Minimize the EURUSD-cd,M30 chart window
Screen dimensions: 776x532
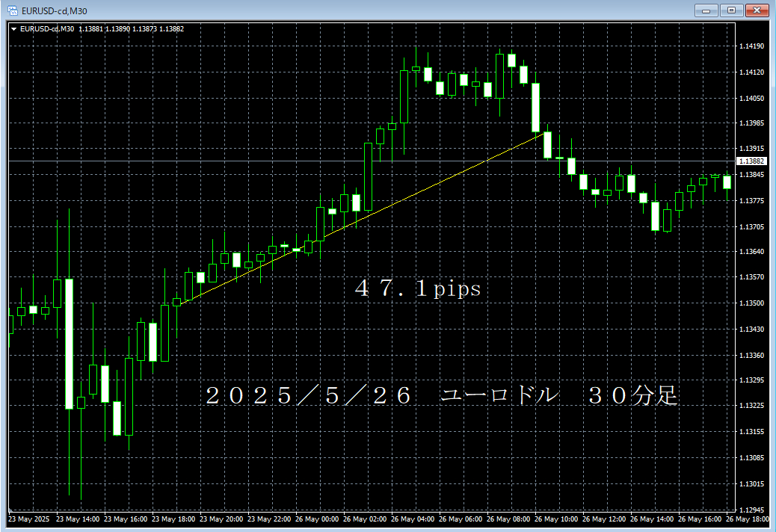point(706,10)
